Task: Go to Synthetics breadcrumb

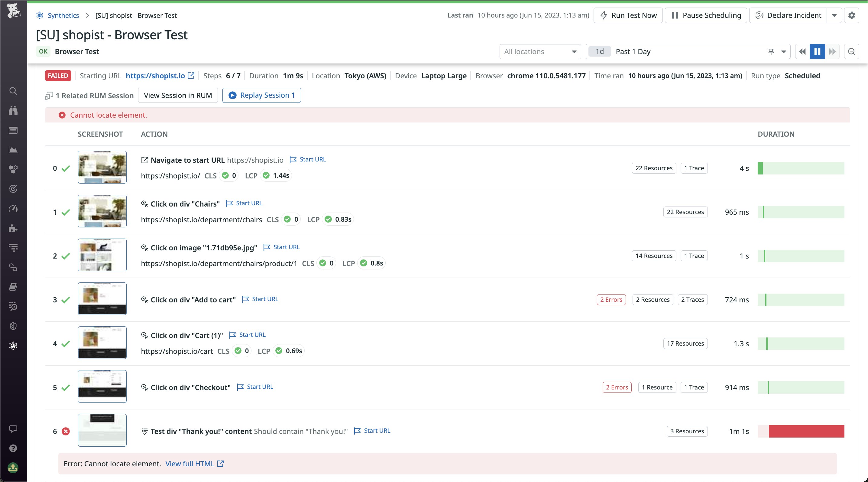Action: pos(63,15)
